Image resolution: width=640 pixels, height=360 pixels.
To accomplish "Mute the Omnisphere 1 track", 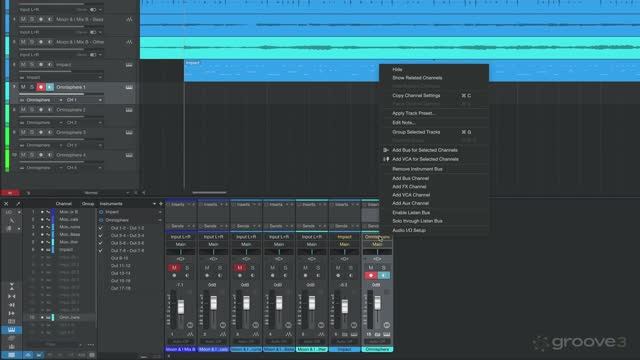I will [23, 87].
